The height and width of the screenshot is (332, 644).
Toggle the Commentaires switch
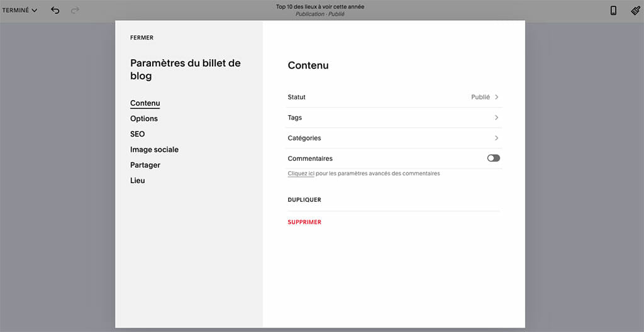click(x=494, y=158)
